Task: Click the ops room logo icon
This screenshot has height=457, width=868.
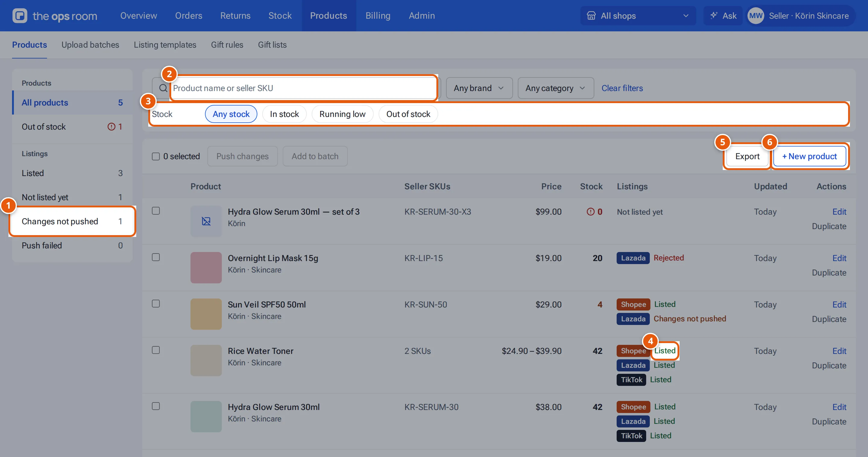Action: pyautogui.click(x=20, y=16)
